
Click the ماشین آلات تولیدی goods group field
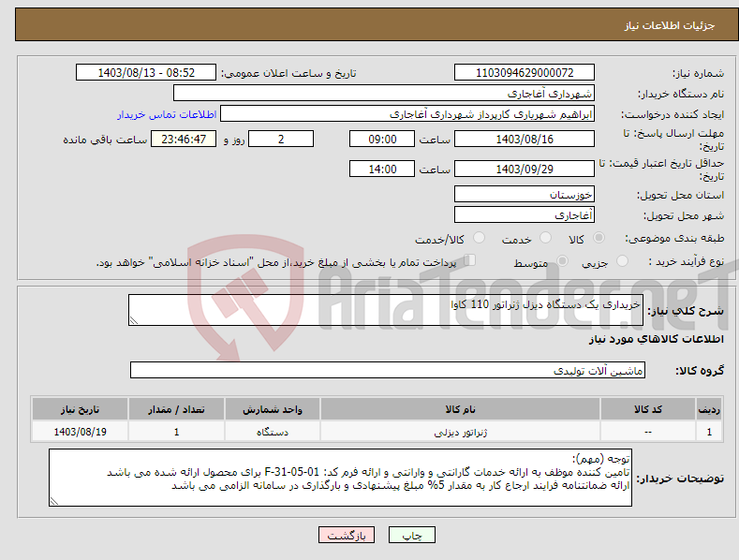388,371
